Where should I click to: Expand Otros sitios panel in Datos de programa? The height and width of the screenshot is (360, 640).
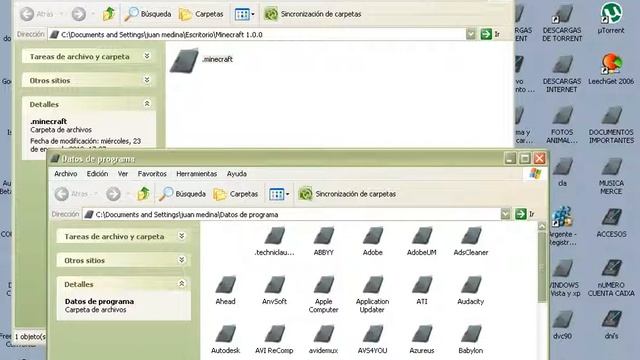tap(182, 260)
